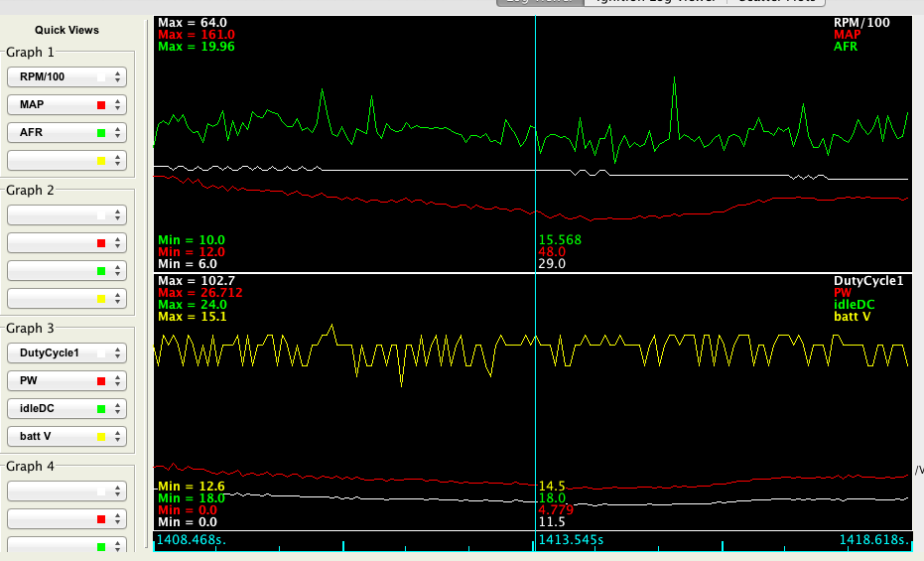Switch to the Ignition Log Viewer tab

pos(654,2)
